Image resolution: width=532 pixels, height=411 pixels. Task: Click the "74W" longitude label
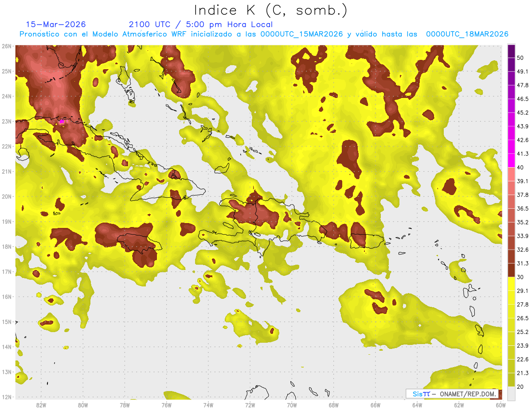tap(208, 405)
